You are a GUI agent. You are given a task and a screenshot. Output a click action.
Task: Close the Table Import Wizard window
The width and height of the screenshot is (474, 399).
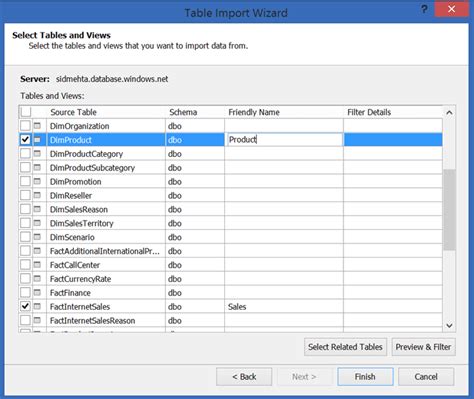451,9
